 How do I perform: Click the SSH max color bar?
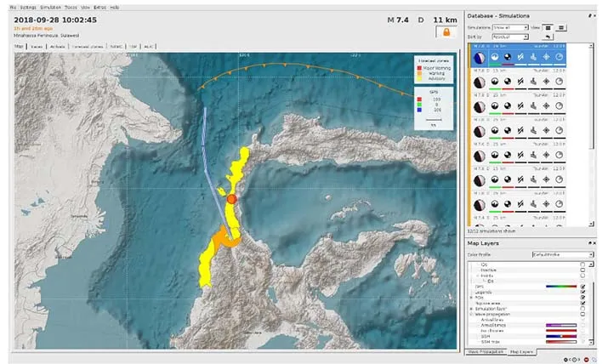click(561, 342)
